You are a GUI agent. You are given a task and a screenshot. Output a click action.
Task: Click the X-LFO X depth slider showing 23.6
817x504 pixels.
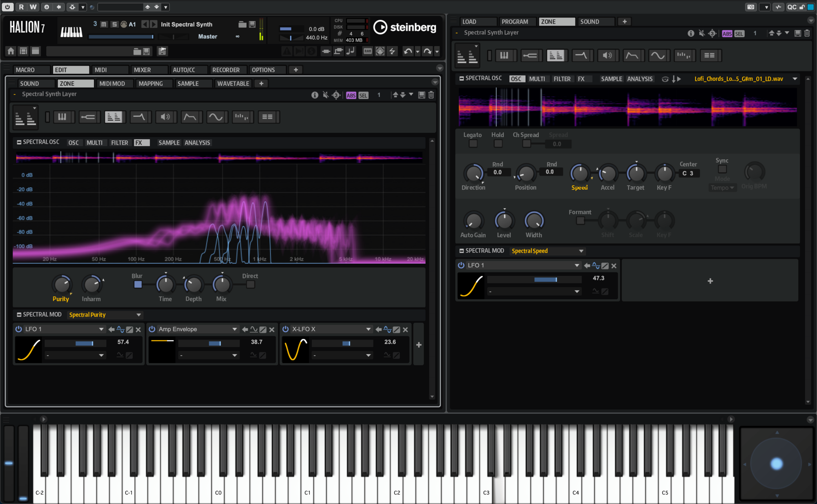pyautogui.click(x=342, y=343)
